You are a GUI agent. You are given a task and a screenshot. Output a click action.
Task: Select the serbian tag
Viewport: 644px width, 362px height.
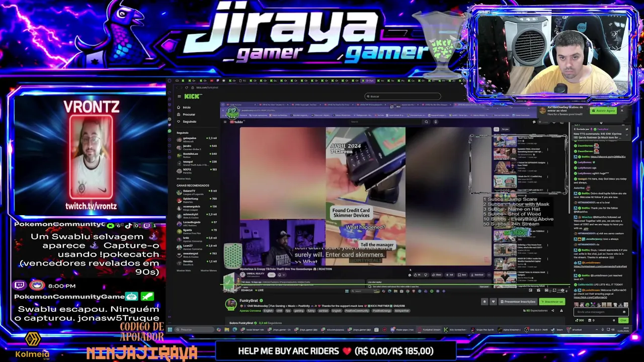point(324,311)
